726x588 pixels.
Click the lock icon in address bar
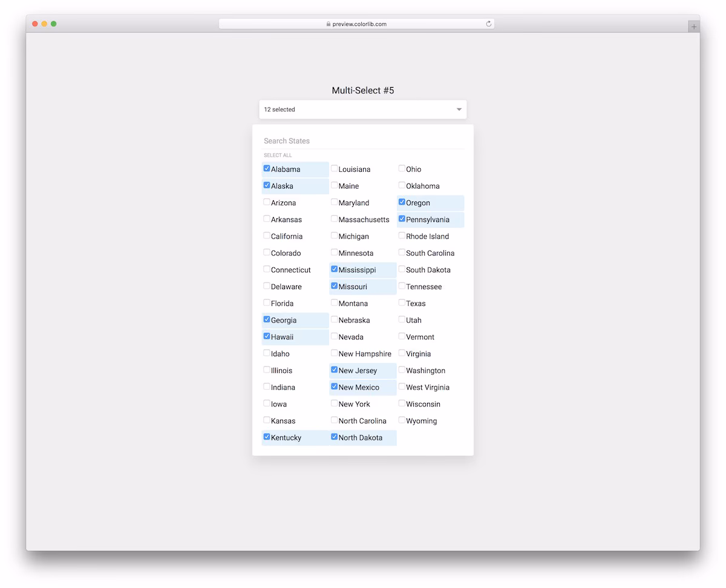click(x=329, y=24)
